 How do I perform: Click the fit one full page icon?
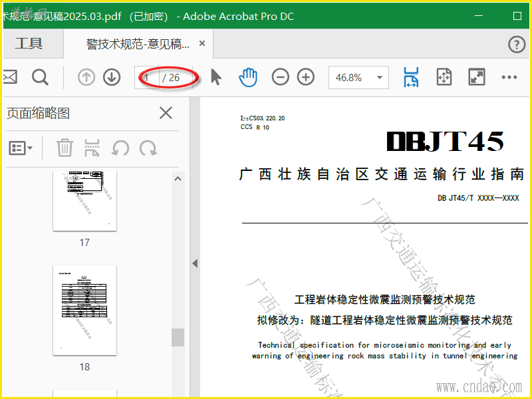click(x=444, y=77)
